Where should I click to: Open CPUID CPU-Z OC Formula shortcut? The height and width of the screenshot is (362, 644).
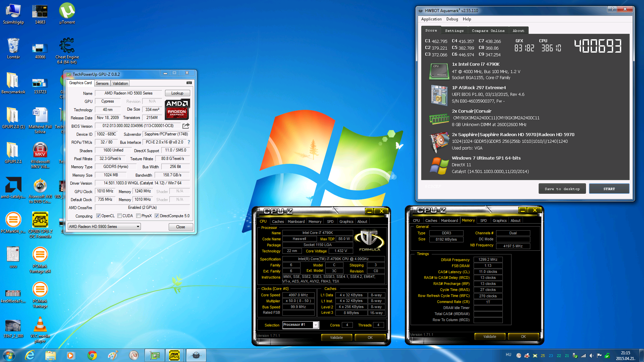pyautogui.click(x=40, y=225)
